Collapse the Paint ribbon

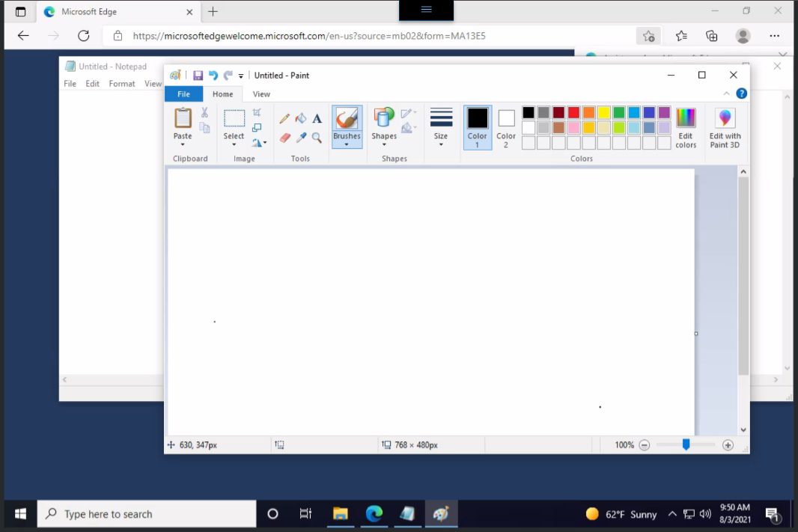tap(726, 94)
